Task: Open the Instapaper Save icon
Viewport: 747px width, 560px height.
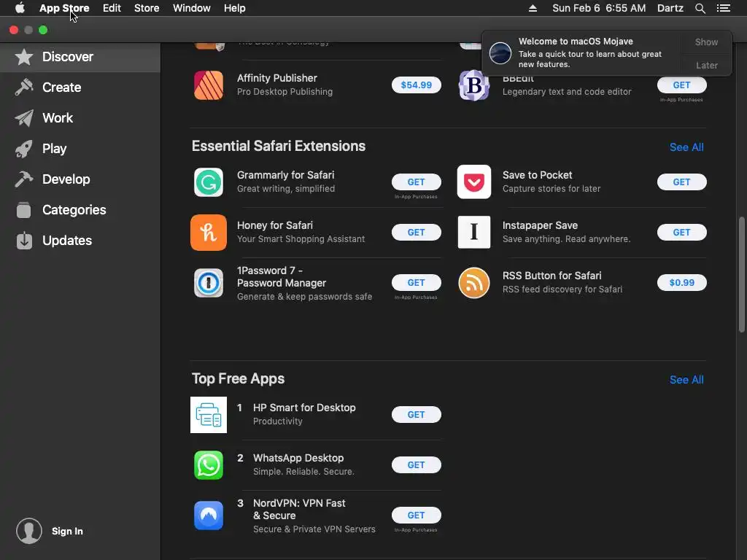Action: [474, 233]
